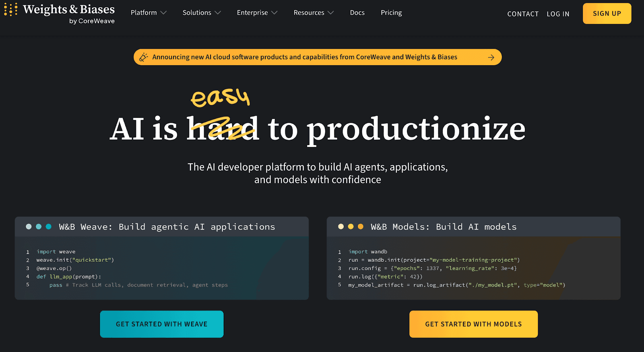644x352 pixels.
Task: Click GET STARTED WITH MODELS button
Action: pyautogui.click(x=474, y=324)
